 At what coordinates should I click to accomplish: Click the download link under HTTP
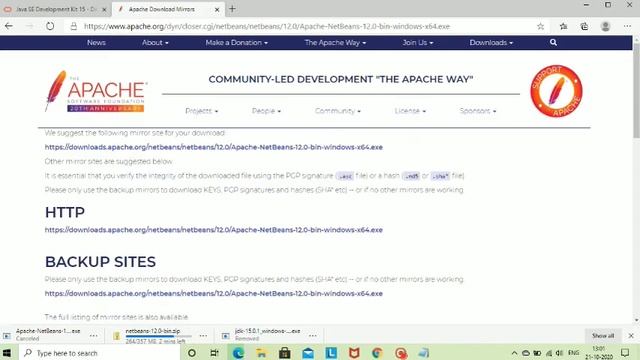point(213,230)
